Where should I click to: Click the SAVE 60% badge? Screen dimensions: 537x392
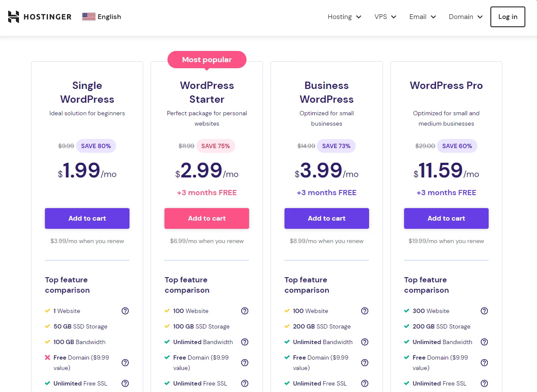tap(457, 146)
